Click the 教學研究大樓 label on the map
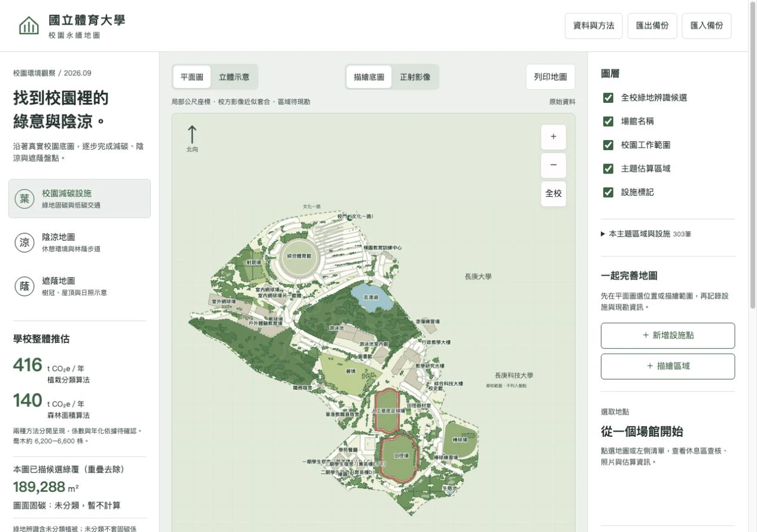Screen dimensions: 757x532 pos(430,366)
